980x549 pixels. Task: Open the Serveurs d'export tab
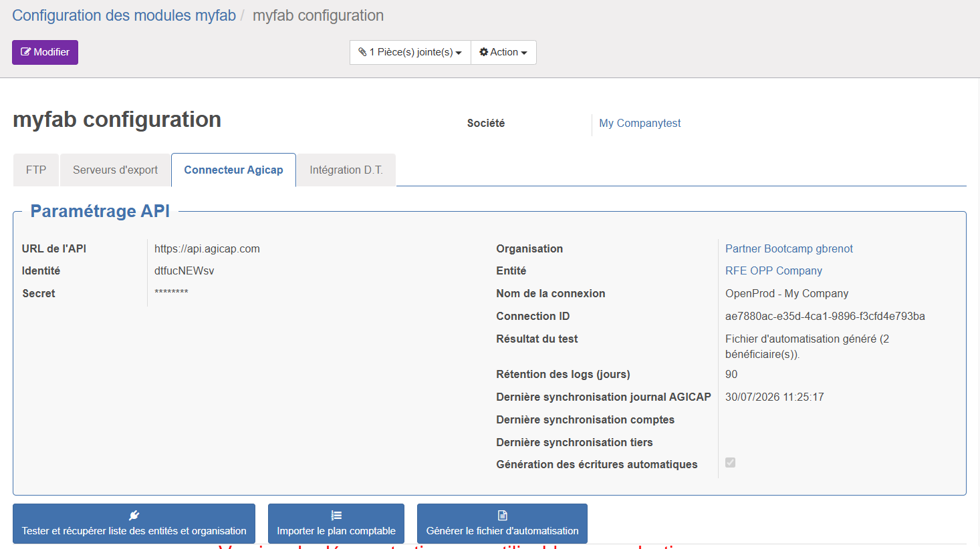click(116, 170)
